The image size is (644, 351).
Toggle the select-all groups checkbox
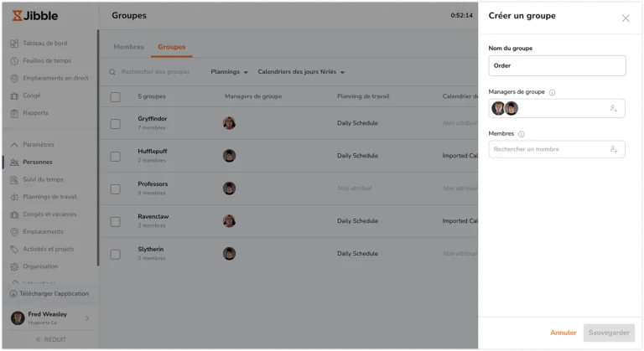pyautogui.click(x=116, y=96)
